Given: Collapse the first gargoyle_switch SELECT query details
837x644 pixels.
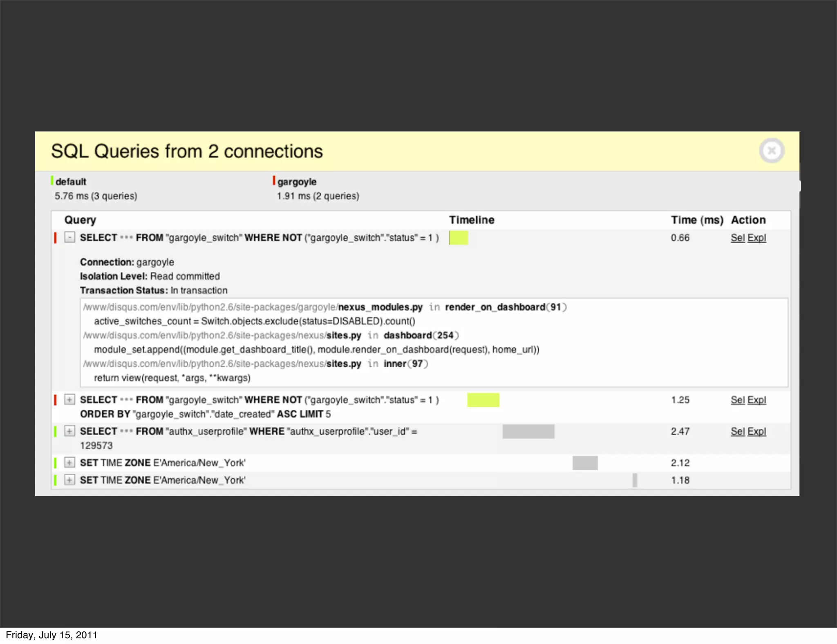Looking at the screenshot, I should click(x=70, y=237).
